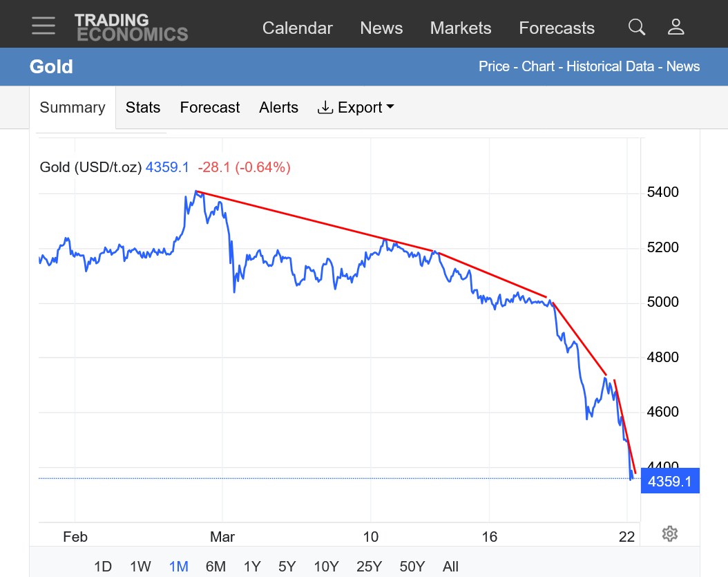Select the Alerts tab
This screenshot has height=577, width=728.
(x=279, y=108)
